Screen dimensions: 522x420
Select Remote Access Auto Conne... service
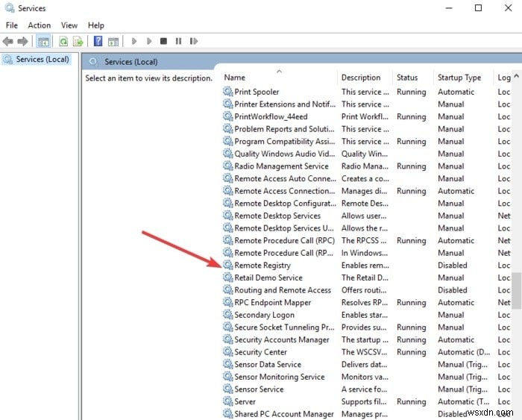(x=286, y=178)
